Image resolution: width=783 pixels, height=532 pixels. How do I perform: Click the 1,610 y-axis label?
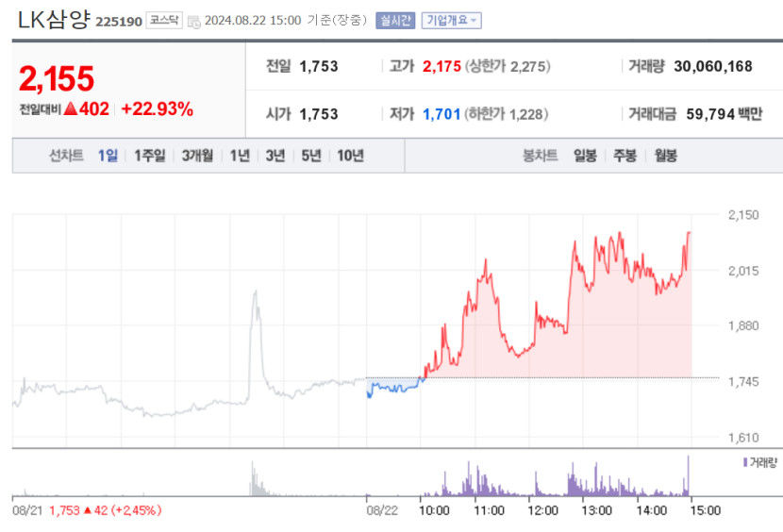tap(743, 438)
